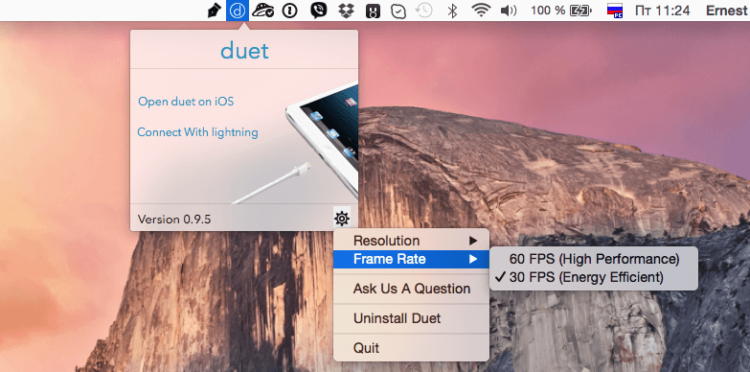This screenshot has height=372, width=750.
Task: Expand the Resolution submenu arrow
Action: [x=473, y=241]
